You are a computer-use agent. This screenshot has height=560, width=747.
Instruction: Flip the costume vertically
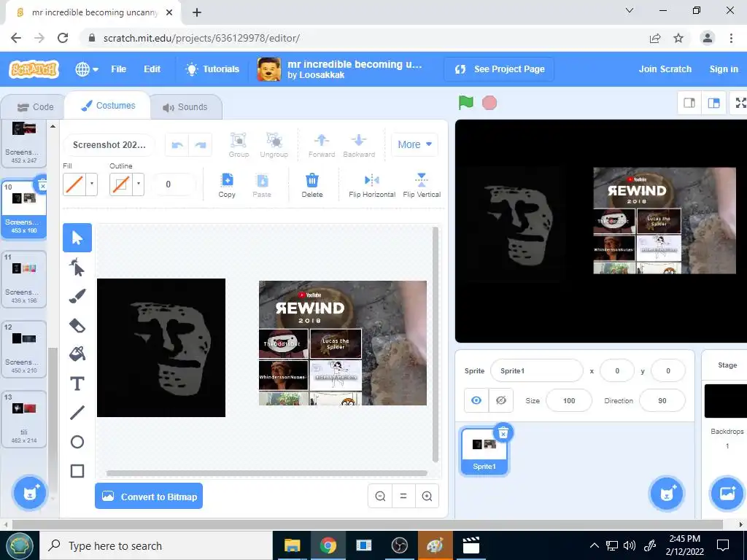(x=422, y=185)
